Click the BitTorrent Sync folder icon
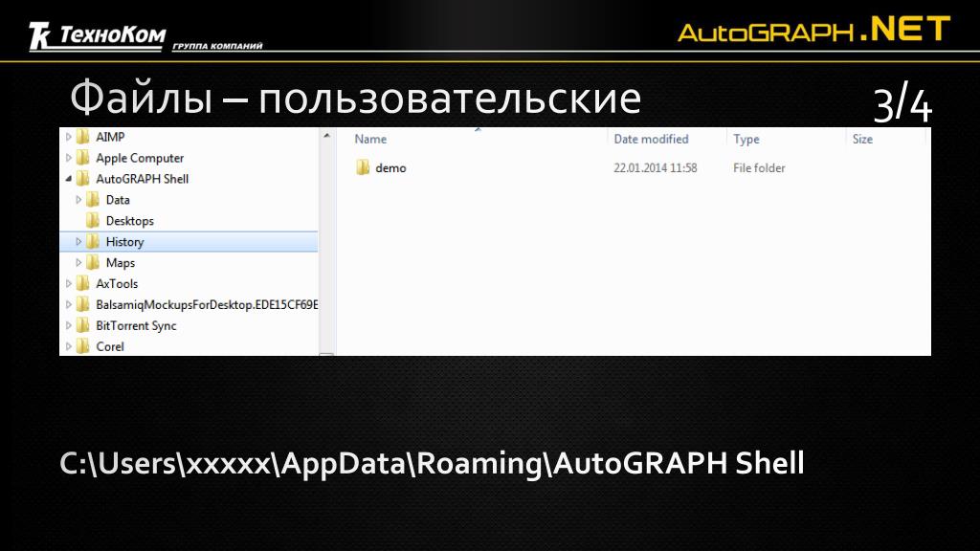 click(83, 325)
